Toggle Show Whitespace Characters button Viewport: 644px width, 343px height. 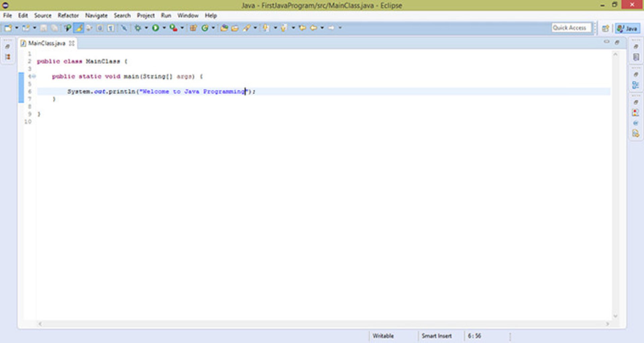click(x=111, y=28)
